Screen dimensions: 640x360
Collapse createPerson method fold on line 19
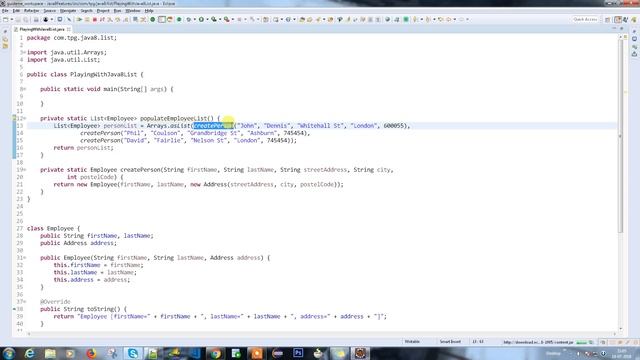tap(24, 170)
